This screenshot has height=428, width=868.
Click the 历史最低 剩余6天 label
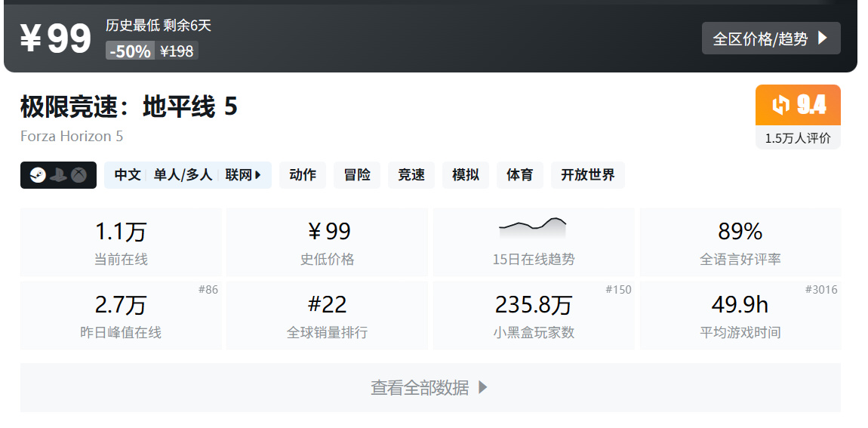pyautogui.click(x=159, y=25)
